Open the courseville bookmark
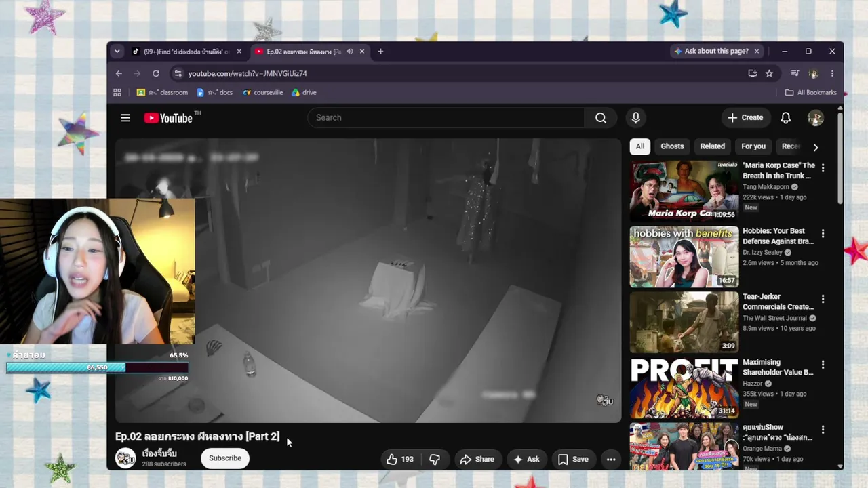The height and width of the screenshot is (488, 868). 262,92
